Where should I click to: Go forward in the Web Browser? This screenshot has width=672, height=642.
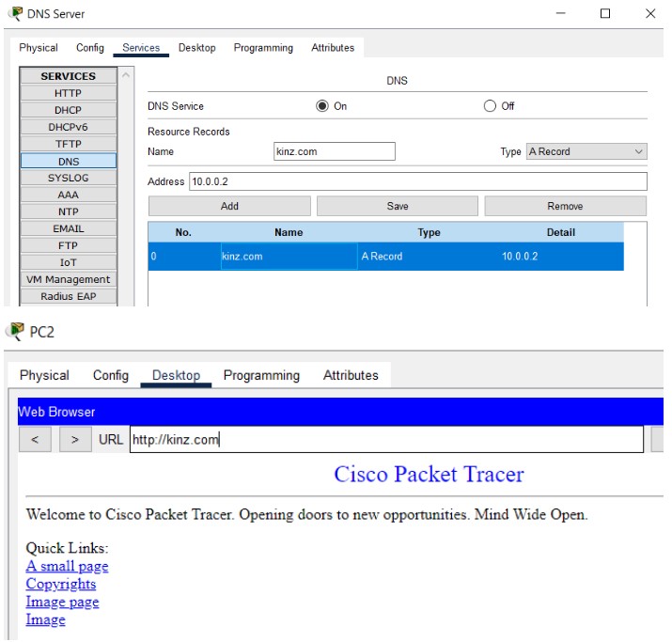(x=75, y=439)
